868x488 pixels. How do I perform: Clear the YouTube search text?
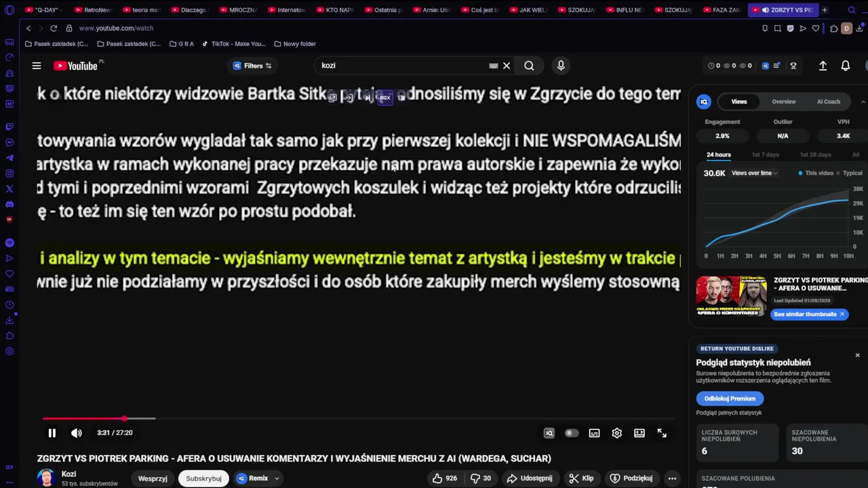coord(507,66)
